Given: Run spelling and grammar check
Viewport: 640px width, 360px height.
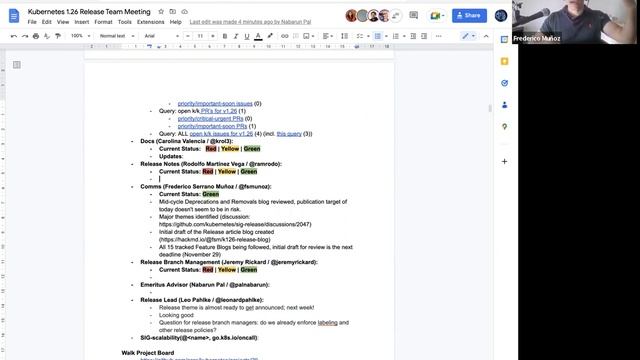Looking at the screenshot, I should coord(47,36).
